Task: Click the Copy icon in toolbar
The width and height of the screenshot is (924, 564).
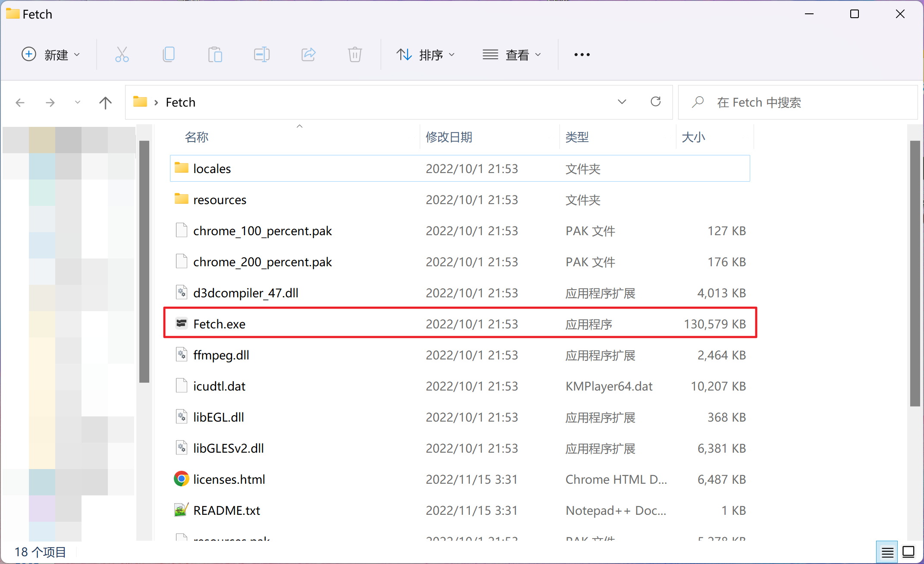Action: (x=169, y=55)
